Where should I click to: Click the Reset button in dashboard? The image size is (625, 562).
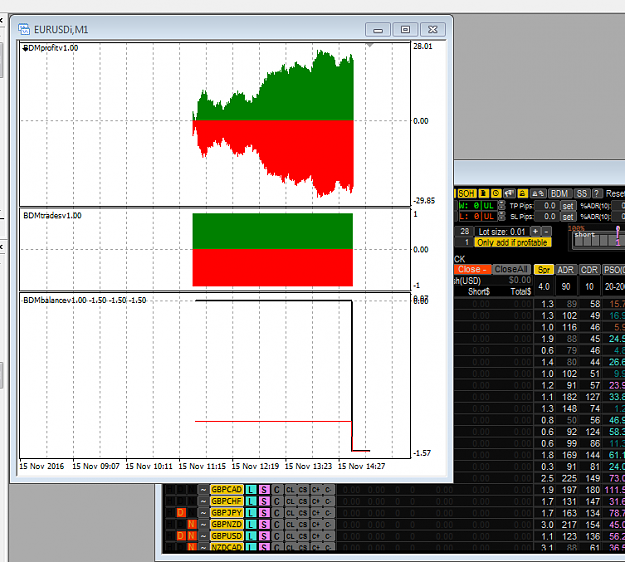click(x=615, y=193)
